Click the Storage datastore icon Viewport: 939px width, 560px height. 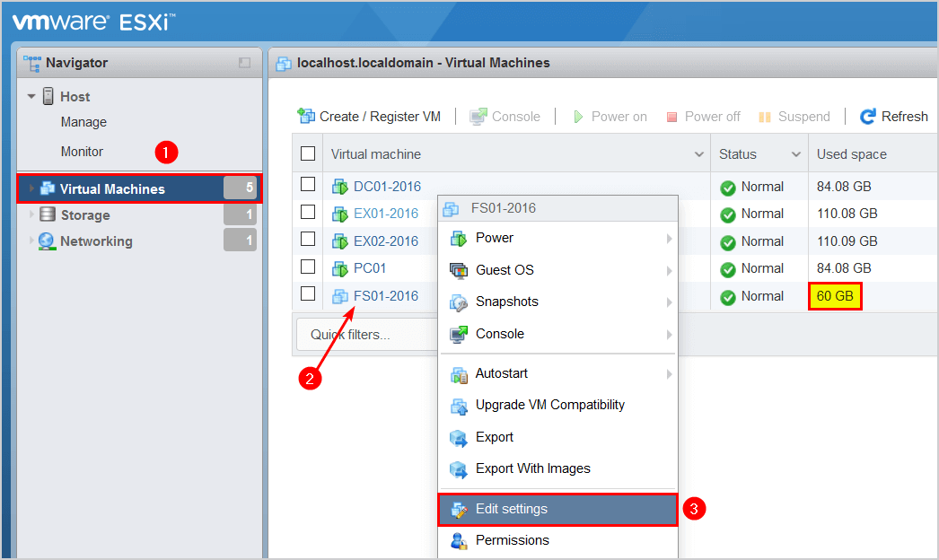48,214
